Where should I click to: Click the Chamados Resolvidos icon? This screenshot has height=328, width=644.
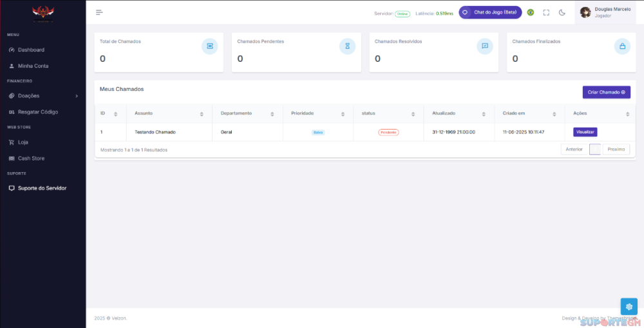[x=485, y=46]
